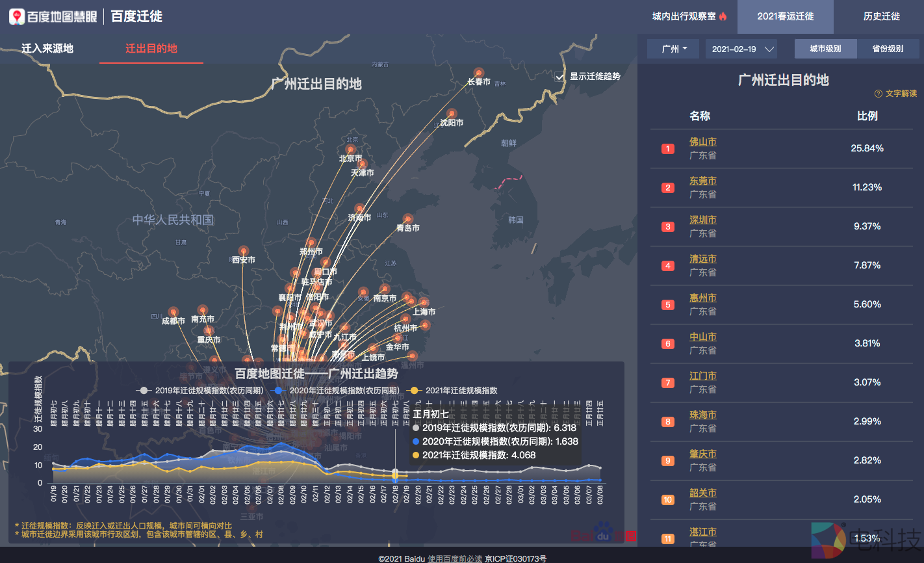Switch to 省份级别 province level view
The height and width of the screenshot is (563, 924).
(888, 49)
